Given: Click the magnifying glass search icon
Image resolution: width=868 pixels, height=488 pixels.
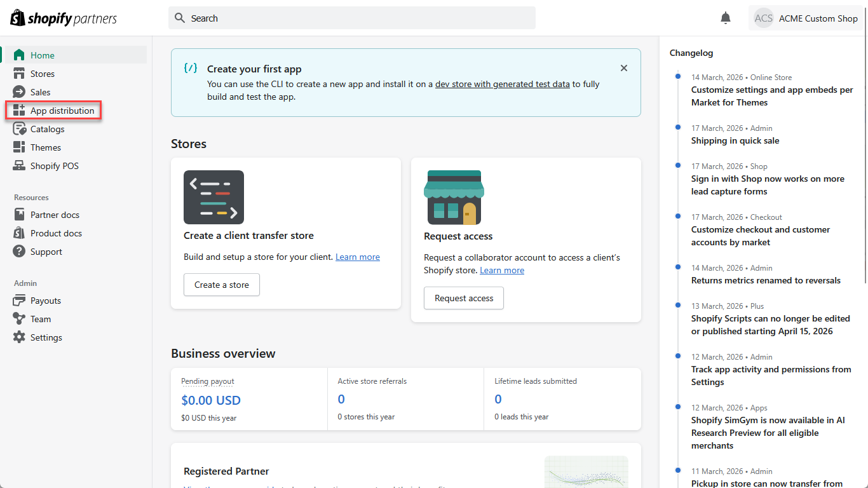Looking at the screenshot, I should click(x=180, y=18).
